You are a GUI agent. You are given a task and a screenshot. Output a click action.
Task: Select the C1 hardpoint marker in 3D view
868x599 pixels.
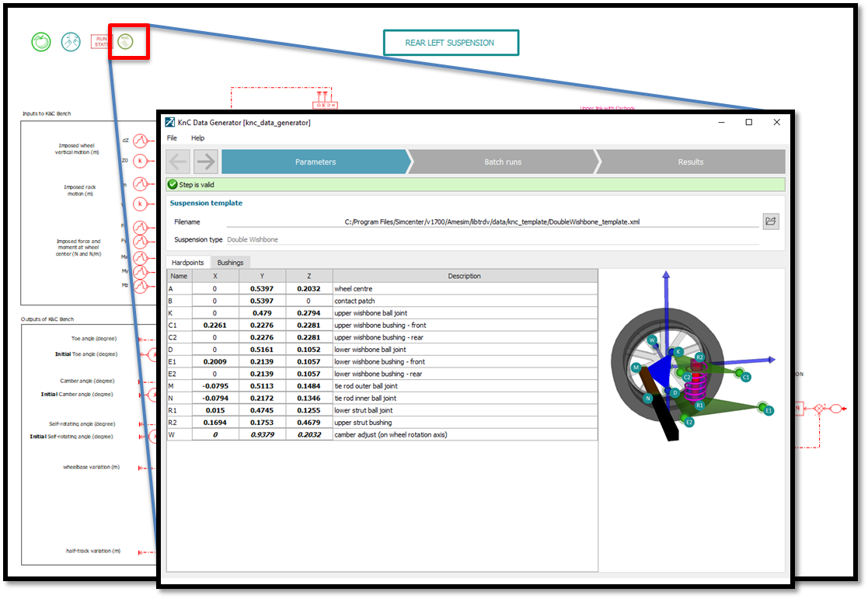[x=746, y=377]
